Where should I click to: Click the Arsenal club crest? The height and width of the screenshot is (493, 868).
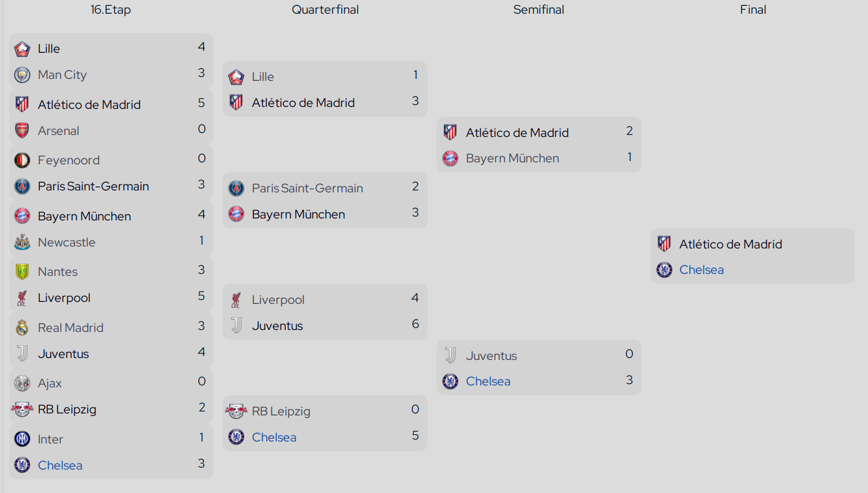[22, 131]
